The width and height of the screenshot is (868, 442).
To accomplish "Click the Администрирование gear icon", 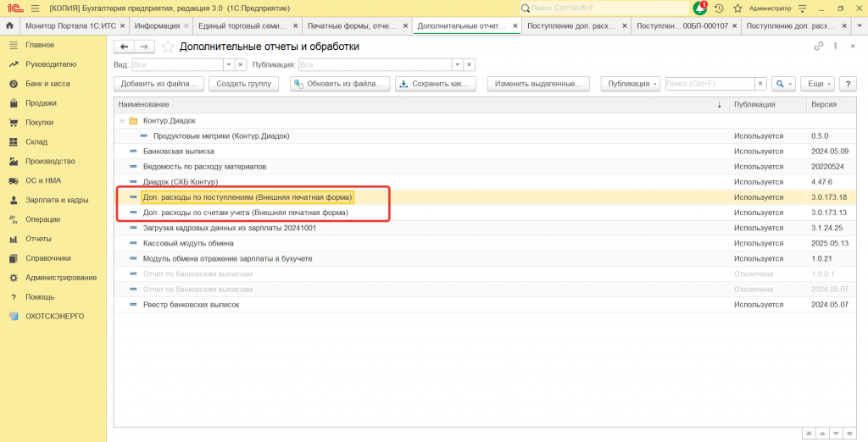I will point(14,278).
